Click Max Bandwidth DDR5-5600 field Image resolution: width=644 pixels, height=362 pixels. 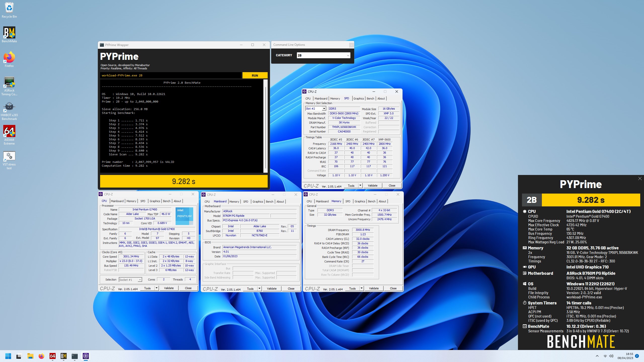click(x=344, y=114)
